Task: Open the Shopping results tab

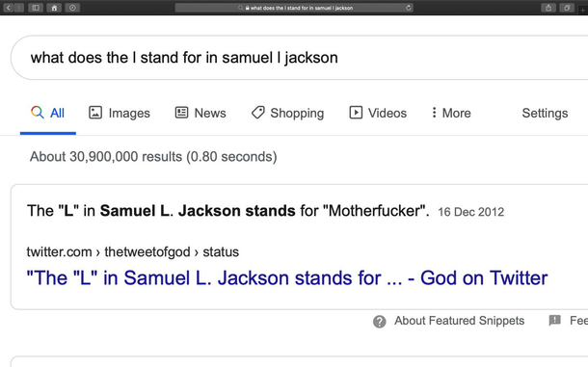Action: pos(287,113)
